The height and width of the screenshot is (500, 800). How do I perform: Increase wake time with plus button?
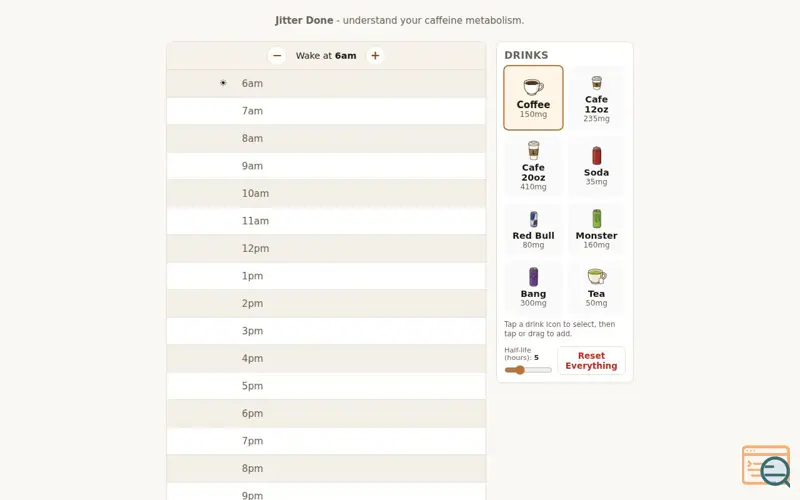(375, 56)
